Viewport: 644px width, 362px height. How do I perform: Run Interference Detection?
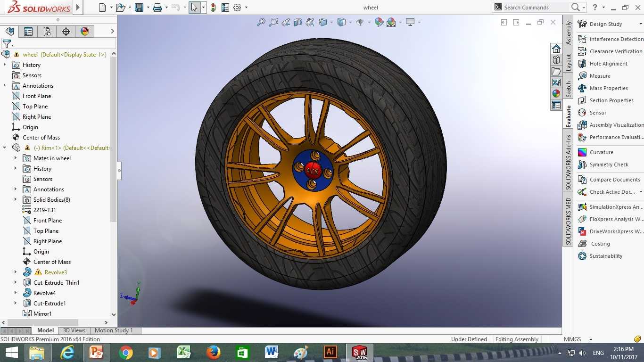611,39
